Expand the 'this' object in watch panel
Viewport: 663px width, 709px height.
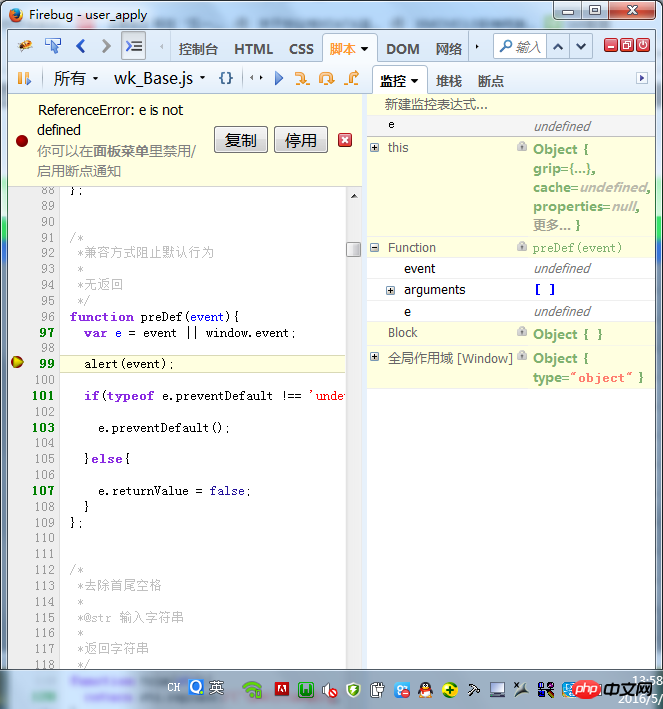(375, 148)
